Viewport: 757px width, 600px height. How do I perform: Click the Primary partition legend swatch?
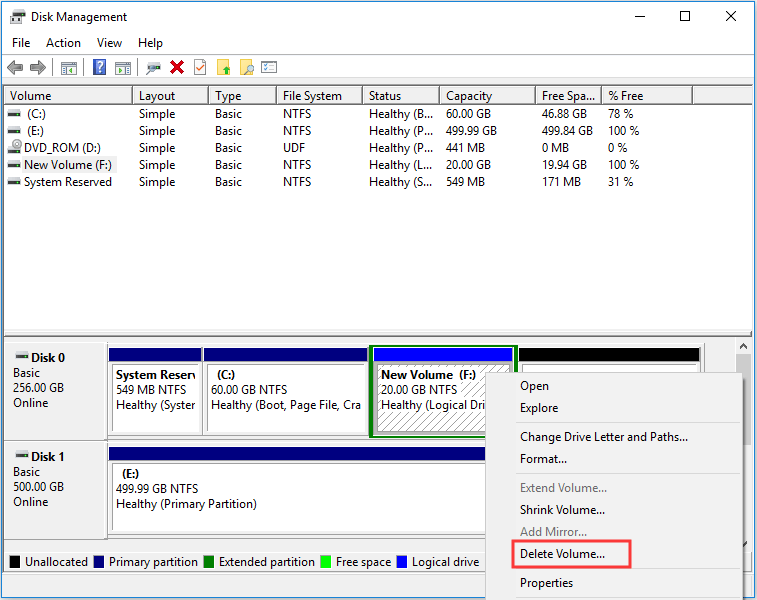pos(99,562)
